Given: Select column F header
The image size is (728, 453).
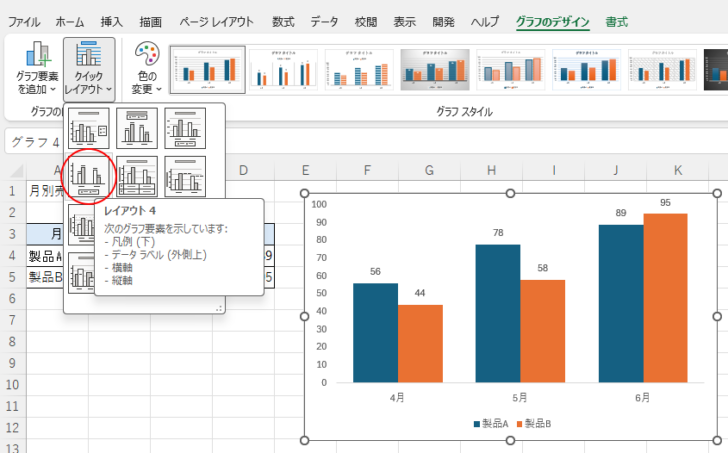Looking at the screenshot, I should coord(367,170).
